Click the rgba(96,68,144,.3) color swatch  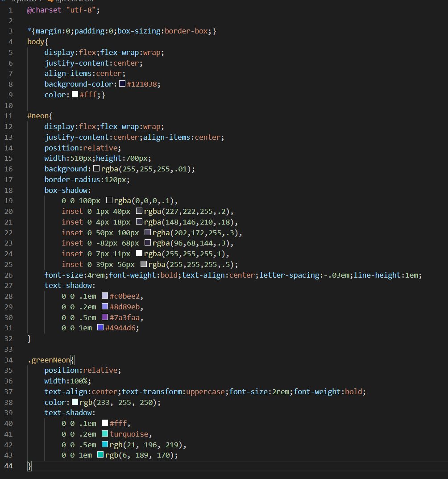tap(148, 243)
